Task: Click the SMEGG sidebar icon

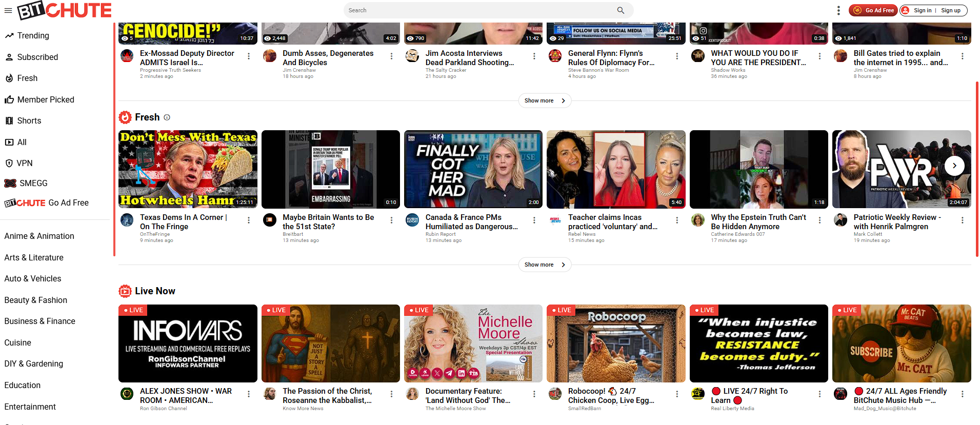Action: (x=10, y=183)
